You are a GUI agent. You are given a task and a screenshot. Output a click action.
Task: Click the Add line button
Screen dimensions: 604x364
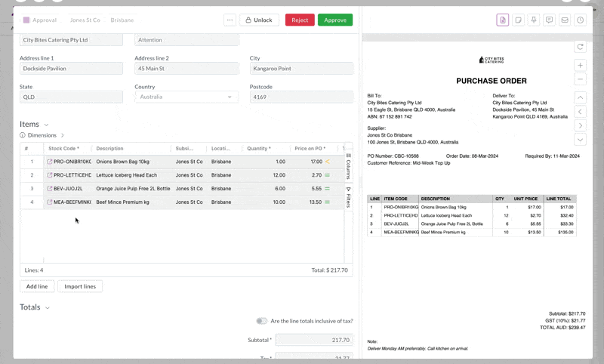37,286
